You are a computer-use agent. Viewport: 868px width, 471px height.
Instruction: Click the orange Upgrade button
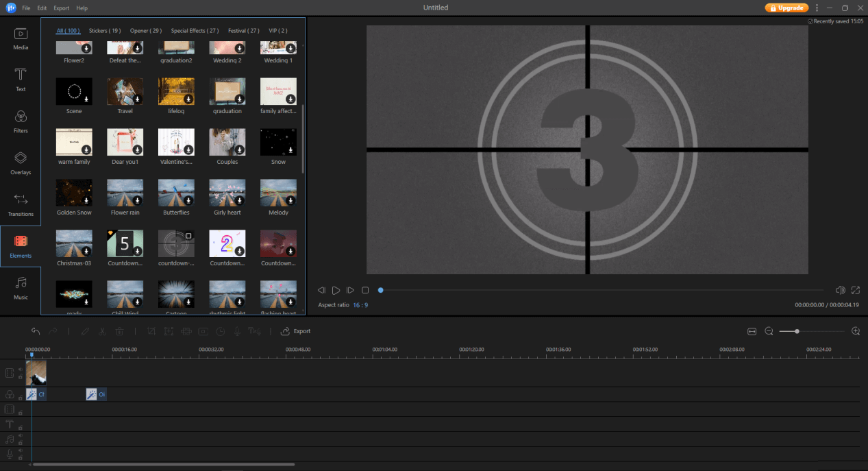point(786,8)
